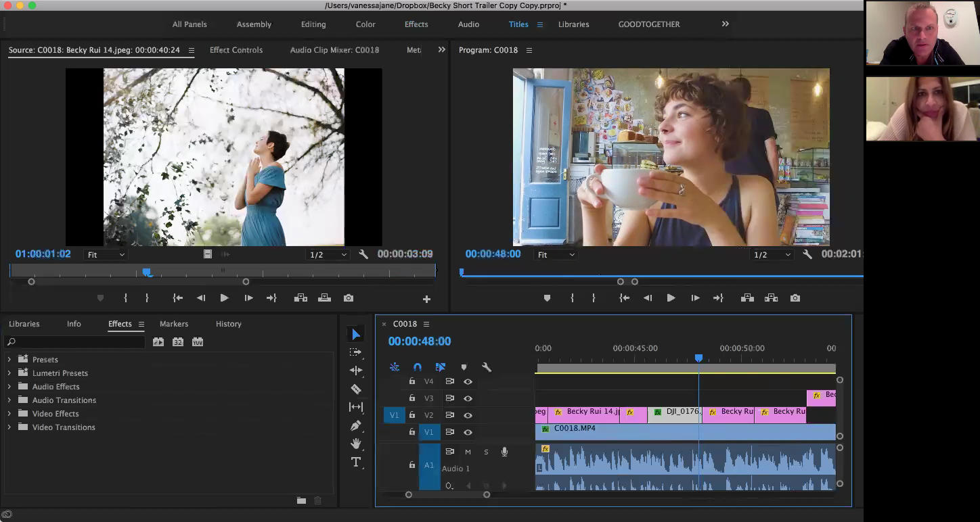Open timeline display settings wrench
The image size is (980, 522).
tap(486, 367)
